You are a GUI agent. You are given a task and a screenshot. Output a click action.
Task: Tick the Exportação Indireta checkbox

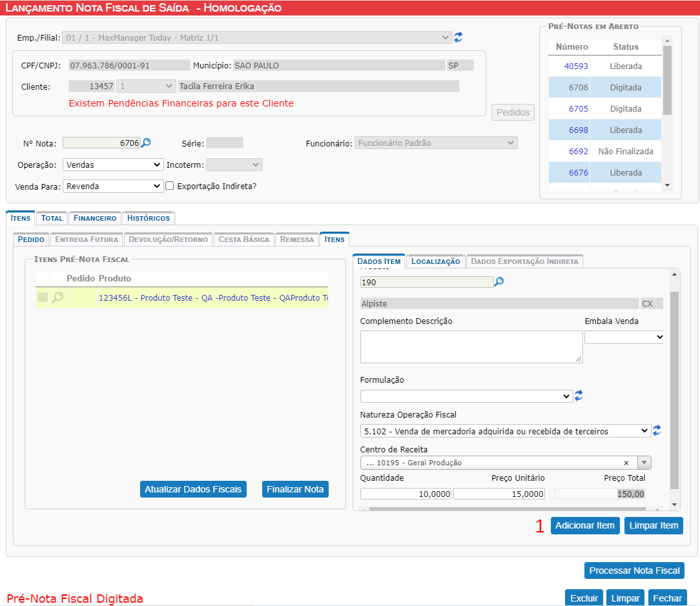tap(170, 186)
